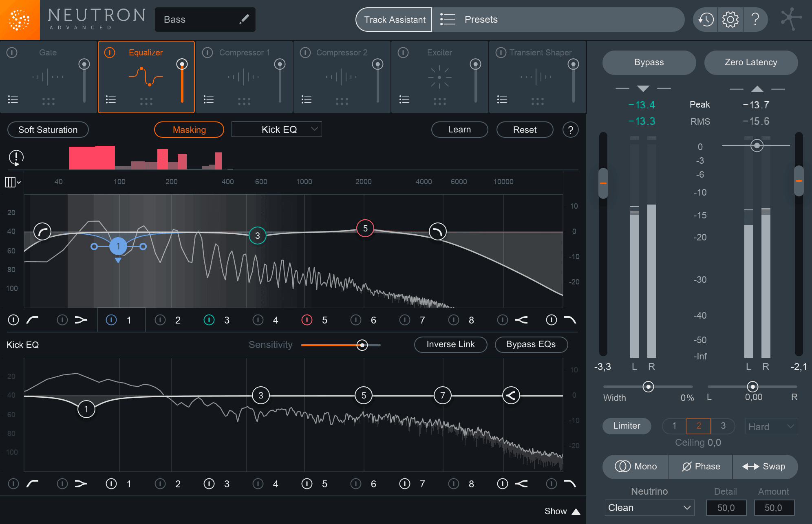812x524 pixels.
Task: Select the Compressor 1 module tab
Action: tap(244, 77)
